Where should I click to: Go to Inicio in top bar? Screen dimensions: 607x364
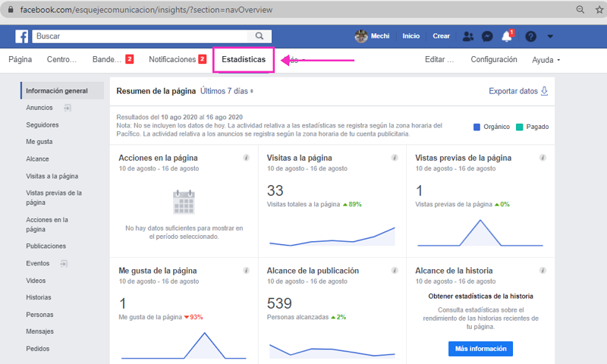point(410,36)
